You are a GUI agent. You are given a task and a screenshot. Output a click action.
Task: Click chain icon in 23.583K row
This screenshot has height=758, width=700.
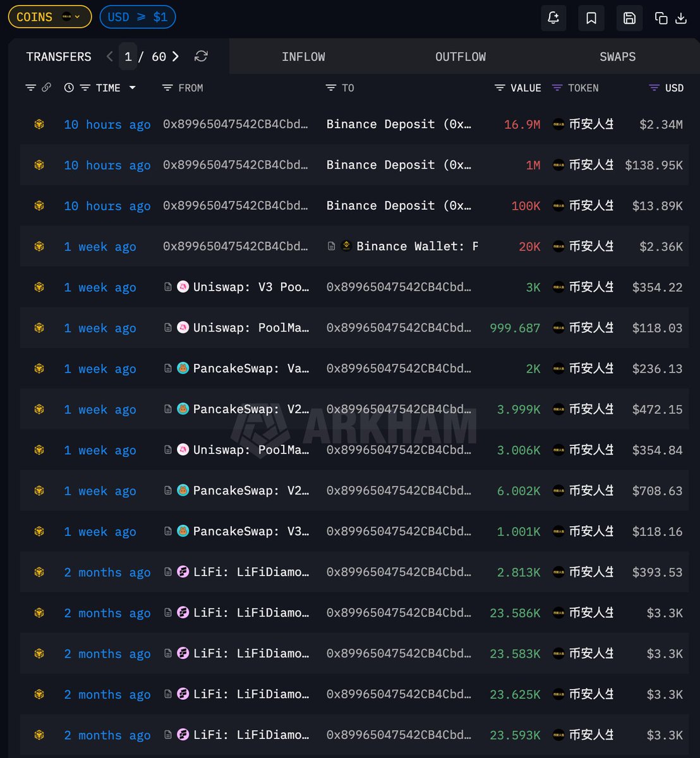coord(39,653)
